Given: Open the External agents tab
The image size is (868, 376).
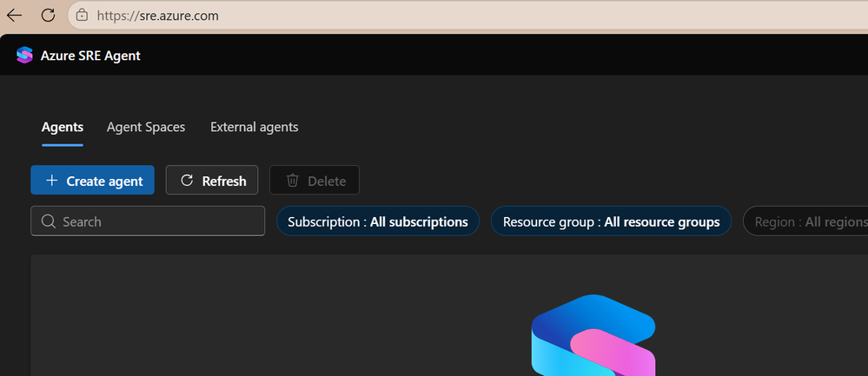Looking at the screenshot, I should 254,127.
